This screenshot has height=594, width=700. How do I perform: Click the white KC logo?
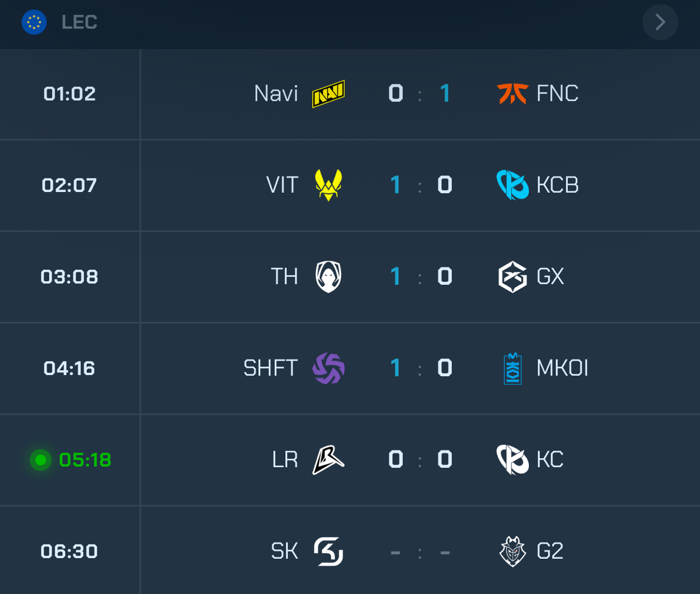click(x=512, y=459)
